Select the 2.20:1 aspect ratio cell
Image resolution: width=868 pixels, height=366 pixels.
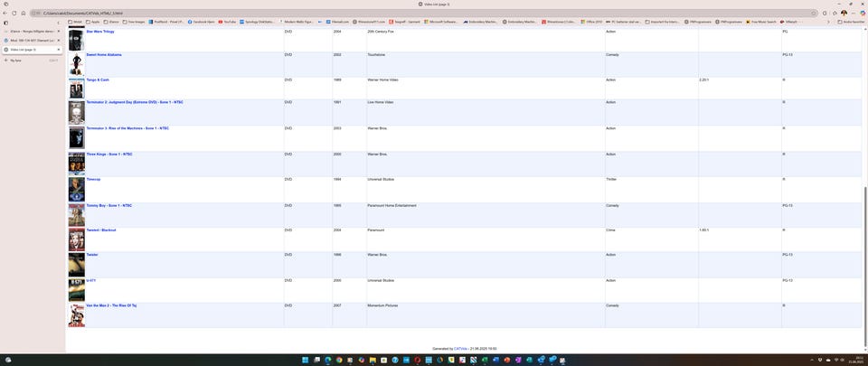click(740, 88)
